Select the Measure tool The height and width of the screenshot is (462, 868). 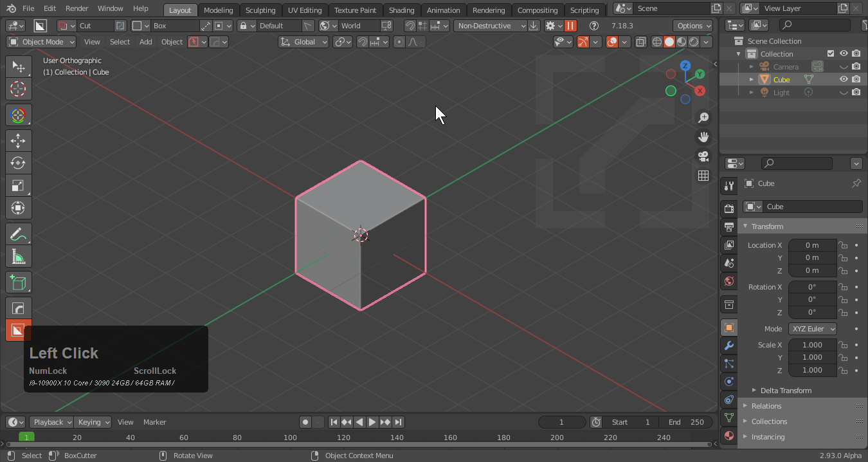coord(18,257)
